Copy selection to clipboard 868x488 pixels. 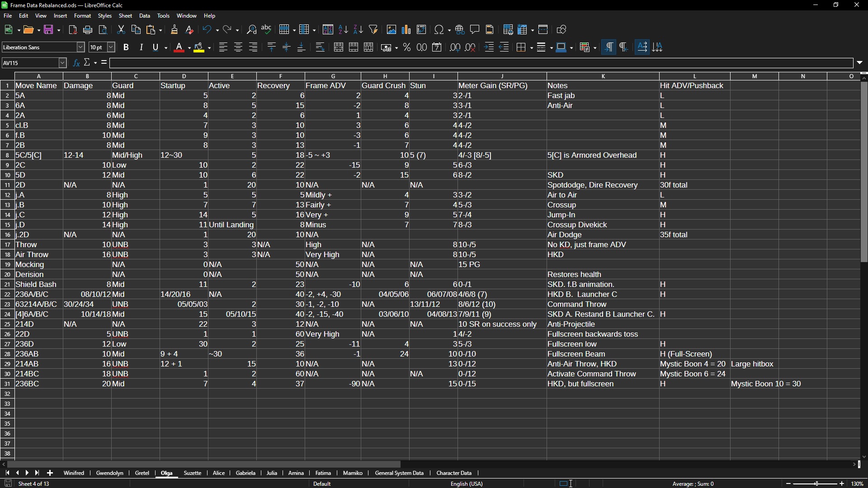click(x=136, y=30)
